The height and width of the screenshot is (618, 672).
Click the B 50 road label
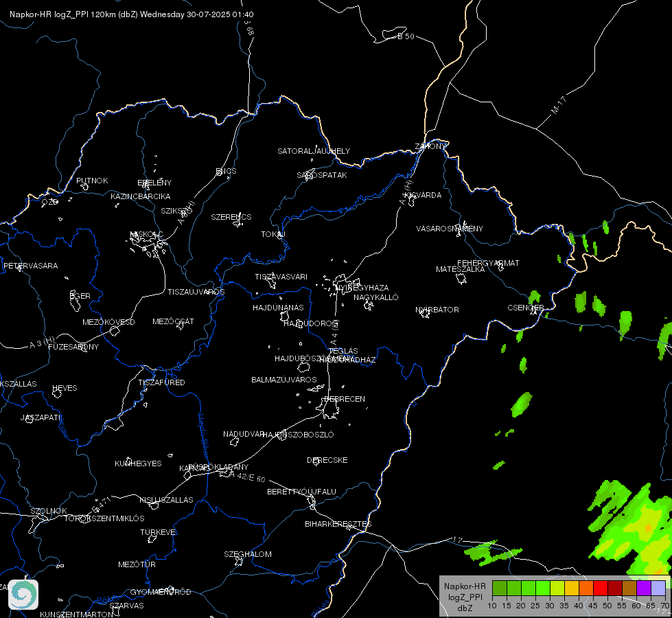pyautogui.click(x=406, y=36)
